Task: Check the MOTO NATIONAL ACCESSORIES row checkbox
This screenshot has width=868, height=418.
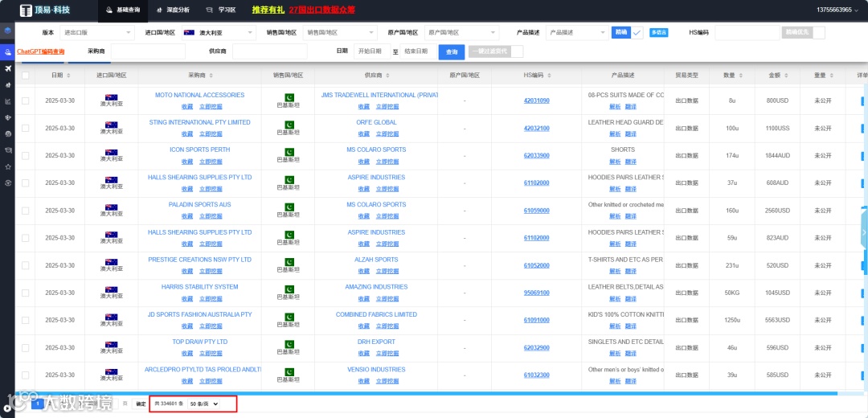Action: 26,100
